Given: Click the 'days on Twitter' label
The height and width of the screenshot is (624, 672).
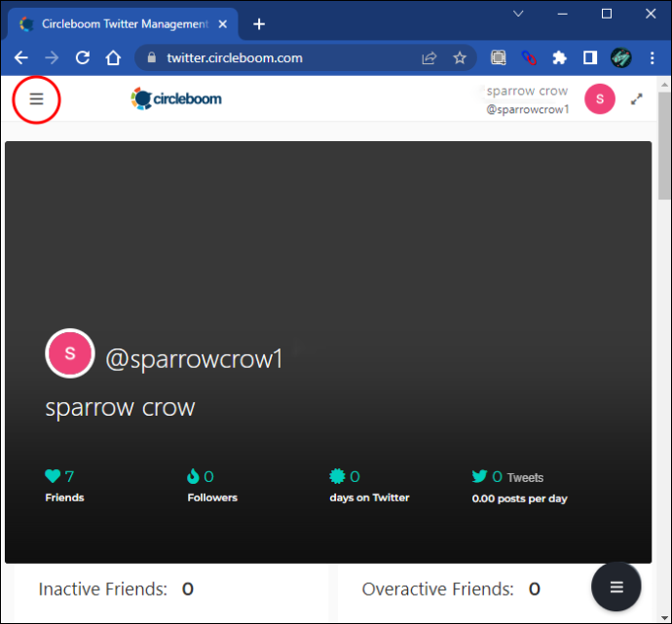Looking at the screenshot, I should coord(369,497).
